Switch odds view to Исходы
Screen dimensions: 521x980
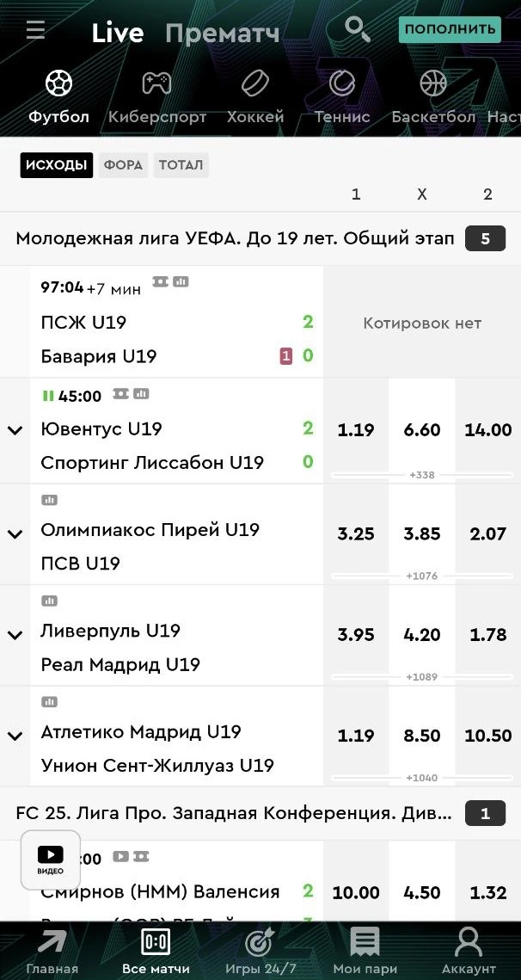(x=56, y=165)
